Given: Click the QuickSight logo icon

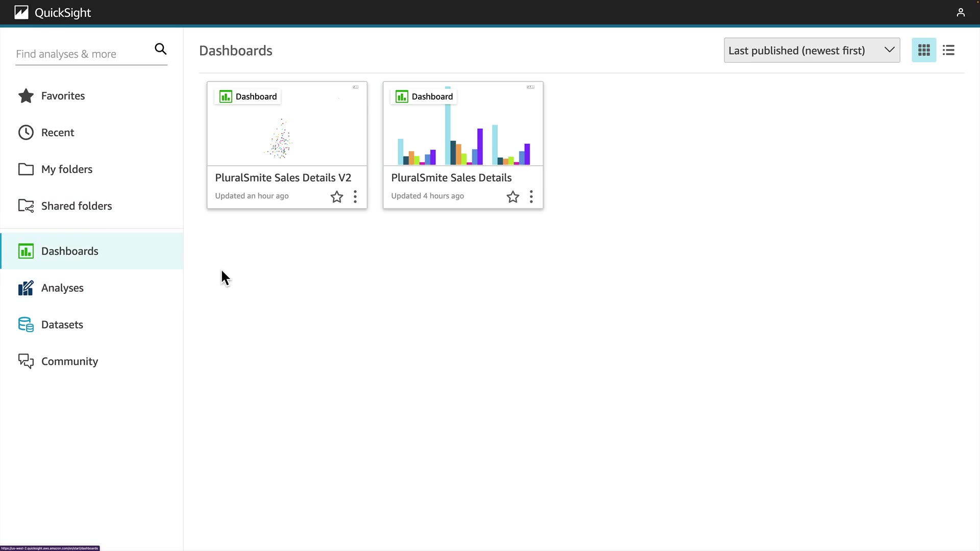Looking at the screenshot, I should [21, 12].
